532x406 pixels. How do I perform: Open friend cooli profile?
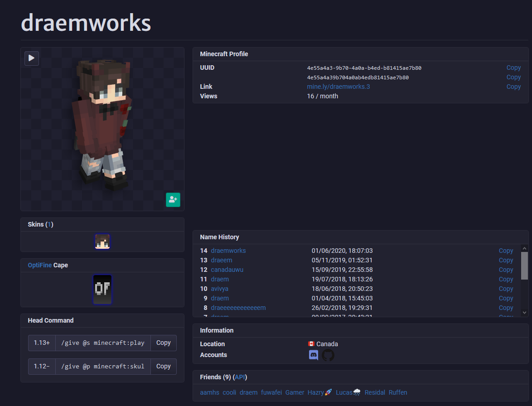229,392
